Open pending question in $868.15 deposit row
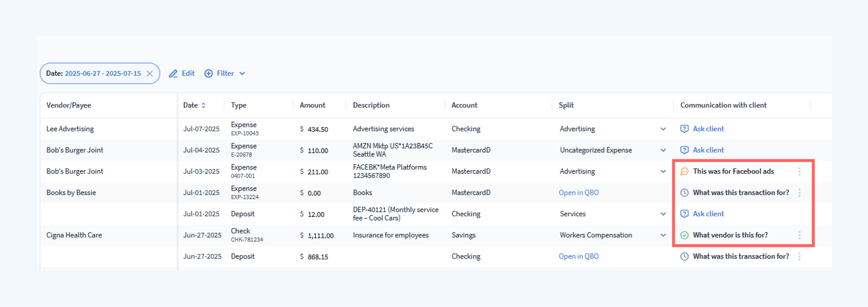The image size is (868, 307). (741, 256)
